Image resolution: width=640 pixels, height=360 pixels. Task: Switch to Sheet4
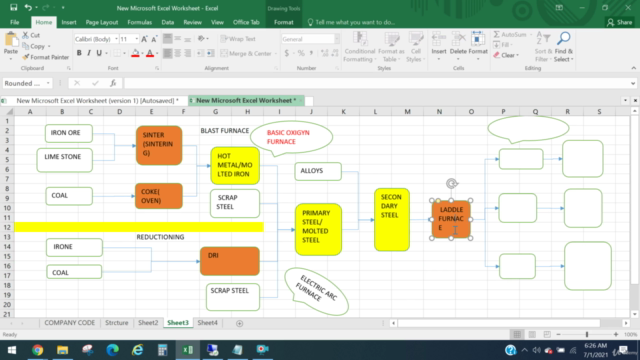coord(208,323)
